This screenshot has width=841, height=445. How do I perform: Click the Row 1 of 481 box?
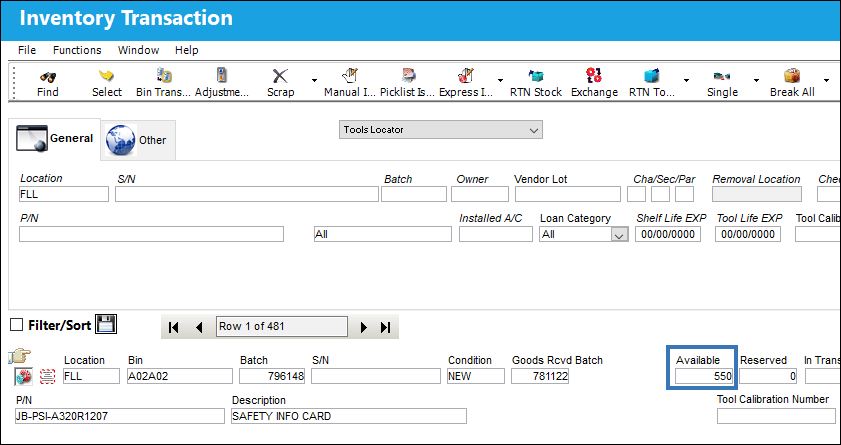click(282, 327)
